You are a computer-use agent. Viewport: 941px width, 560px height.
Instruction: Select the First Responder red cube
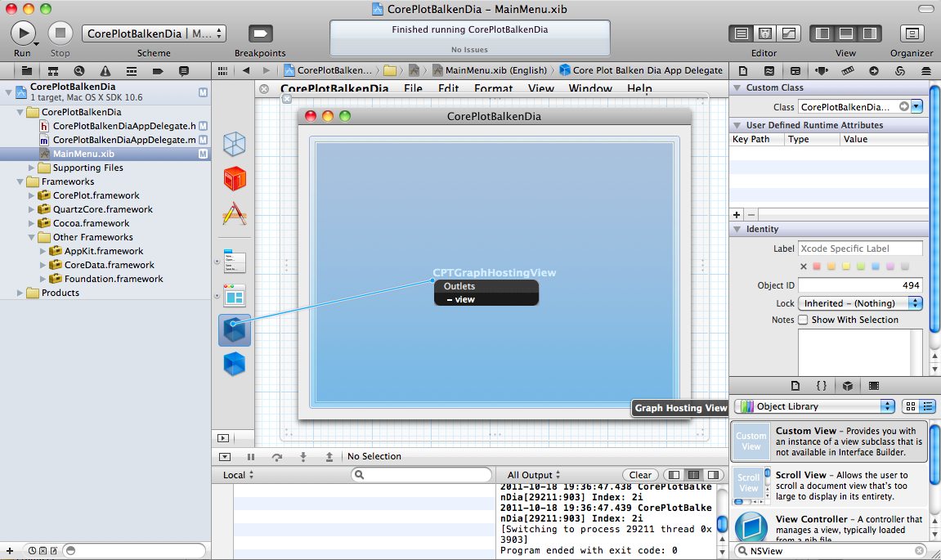235,178
